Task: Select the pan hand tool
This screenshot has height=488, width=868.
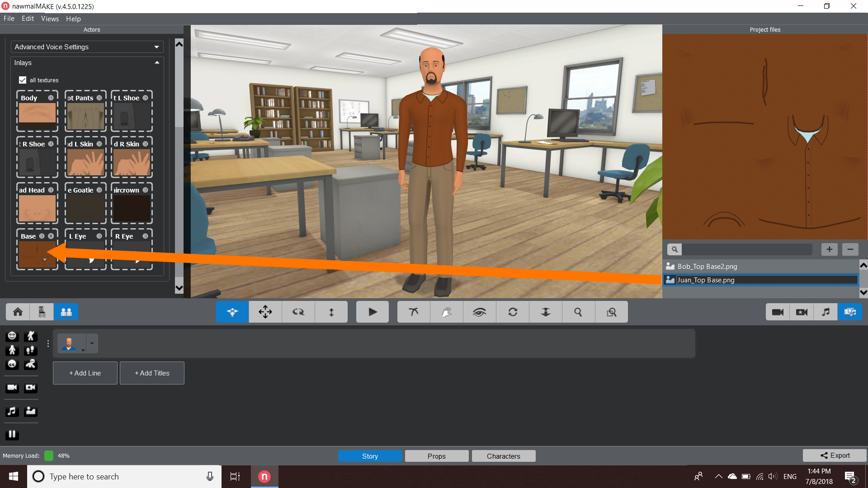Action: (x=447, y=312)
